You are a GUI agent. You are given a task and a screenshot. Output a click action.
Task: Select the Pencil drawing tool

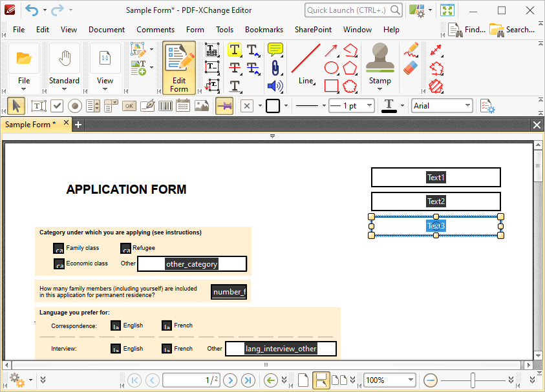coord(411,50)
